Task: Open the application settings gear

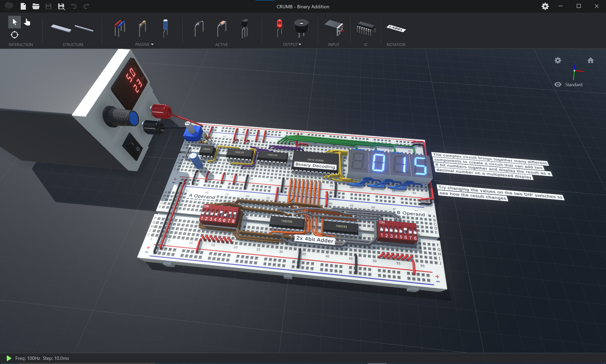Action: pyautogui.click(x=545, y=6)
